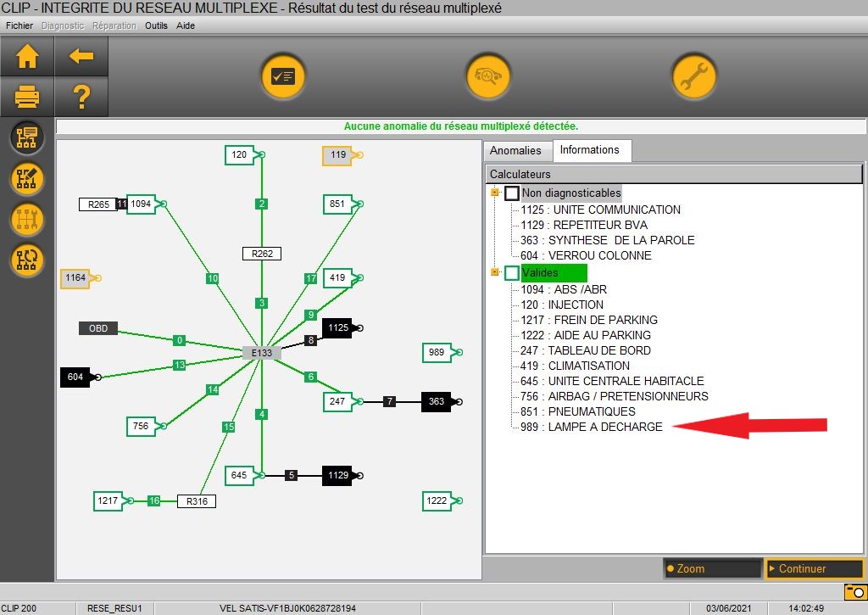Click the E133 central node in diagram
This screenshot has width=868, height=615.
(260, 353)
